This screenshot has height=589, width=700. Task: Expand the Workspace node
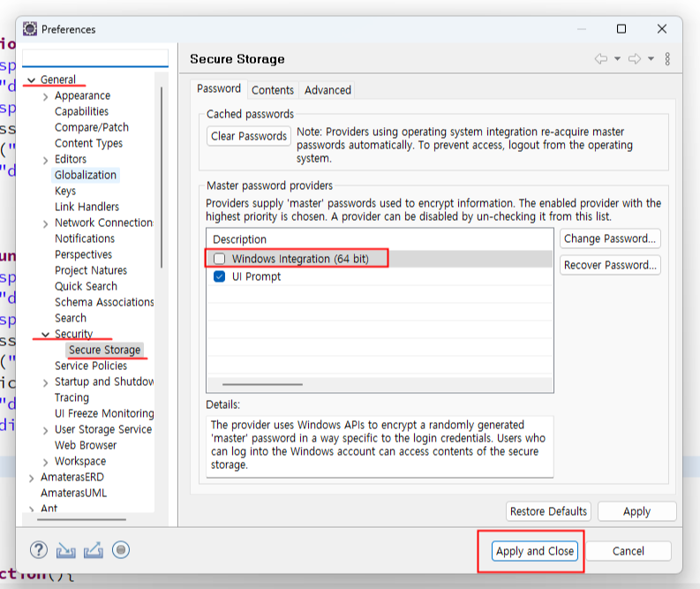46,462
